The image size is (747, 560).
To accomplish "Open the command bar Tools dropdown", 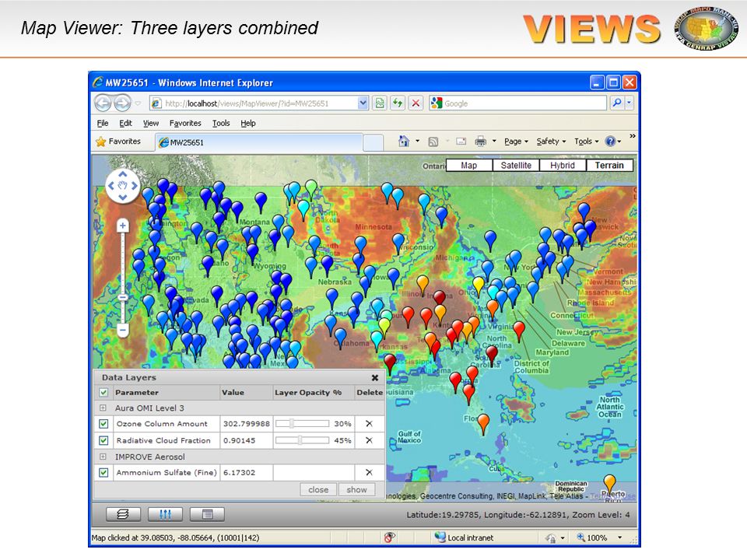I will (586, 142).
